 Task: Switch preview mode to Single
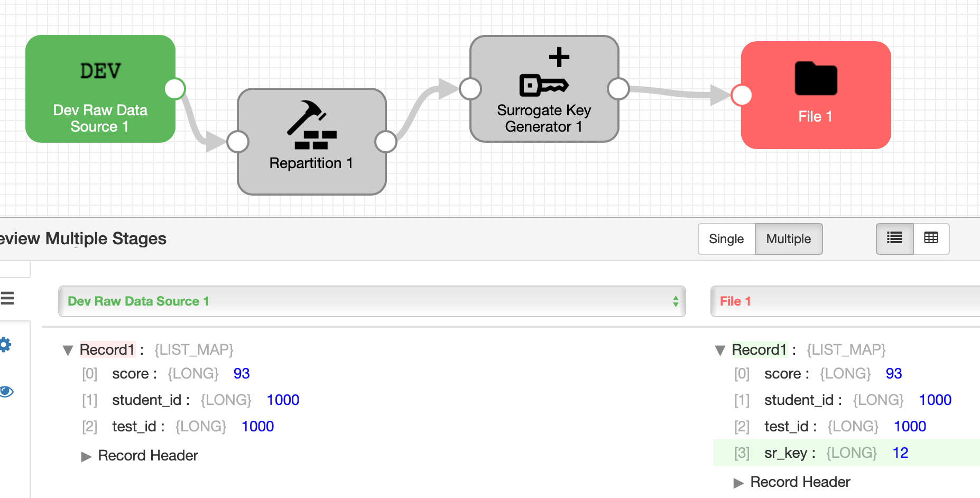[726, 238]
